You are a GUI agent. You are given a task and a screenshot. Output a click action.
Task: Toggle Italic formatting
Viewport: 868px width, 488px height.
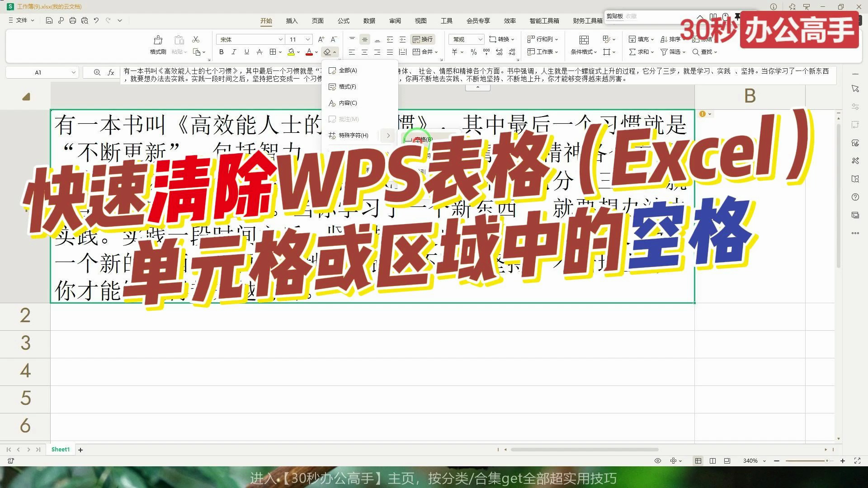tap(234, 52)
